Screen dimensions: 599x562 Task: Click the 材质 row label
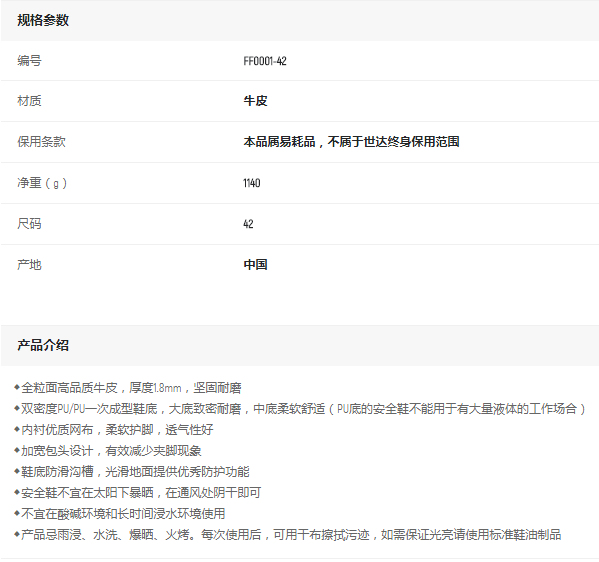click(29, 101)
